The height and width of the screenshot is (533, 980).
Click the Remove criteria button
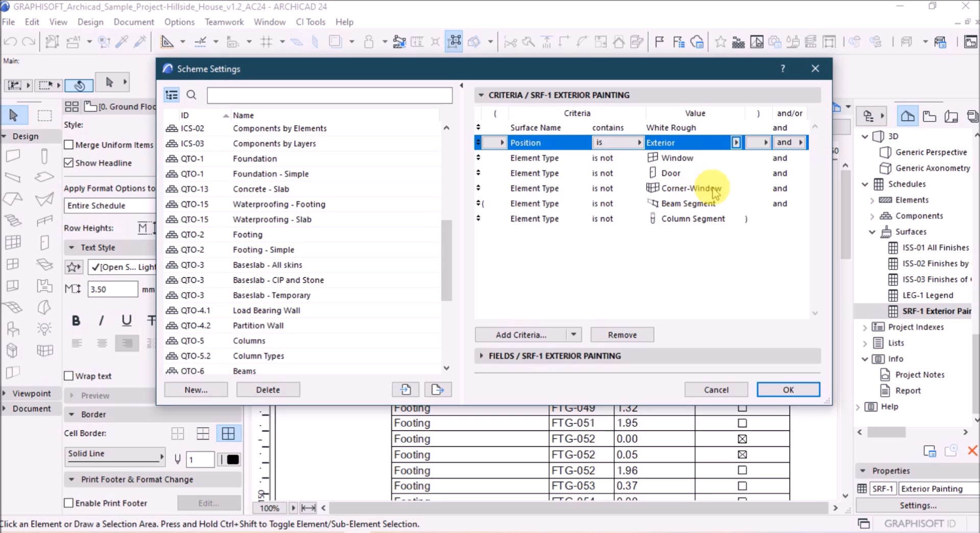coord(622,335)
